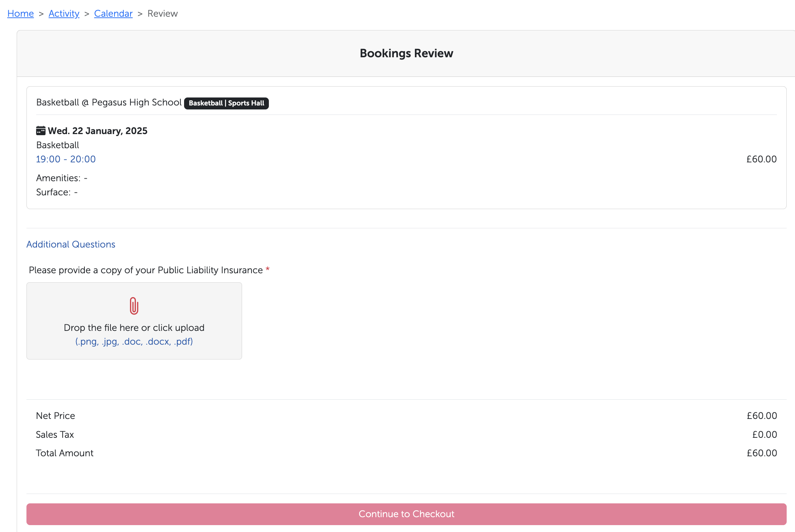Image resolution: width=795 pixels, height=532 pixels.
Task: Click the booking price £60.00 on slot row
Action: click(x=761, y=159)
